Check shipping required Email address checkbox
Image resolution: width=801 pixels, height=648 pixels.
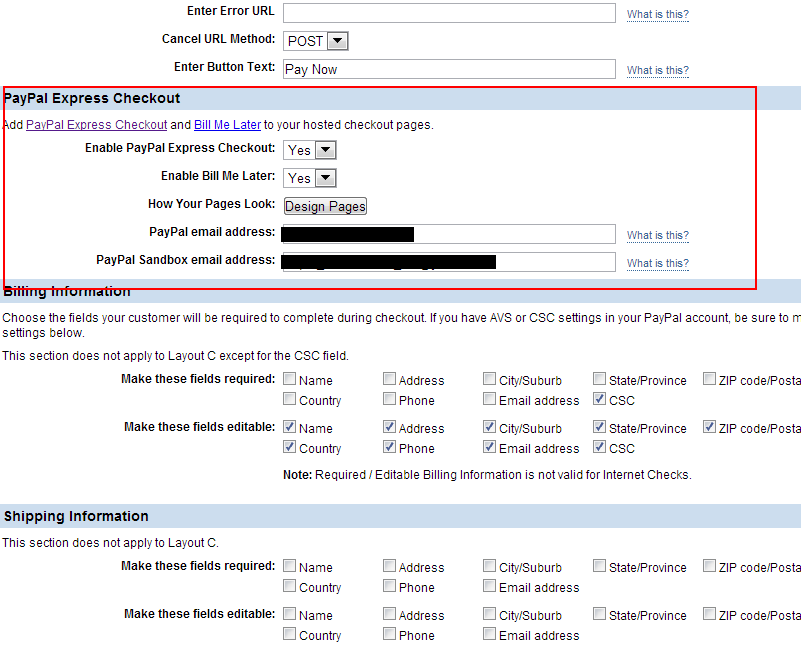click(489, 586)
